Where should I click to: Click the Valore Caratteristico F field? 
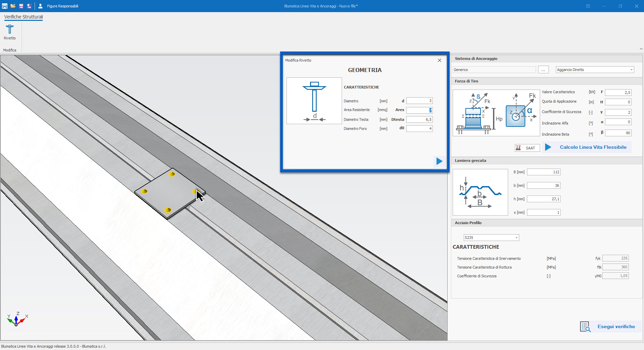coord(618,93)
